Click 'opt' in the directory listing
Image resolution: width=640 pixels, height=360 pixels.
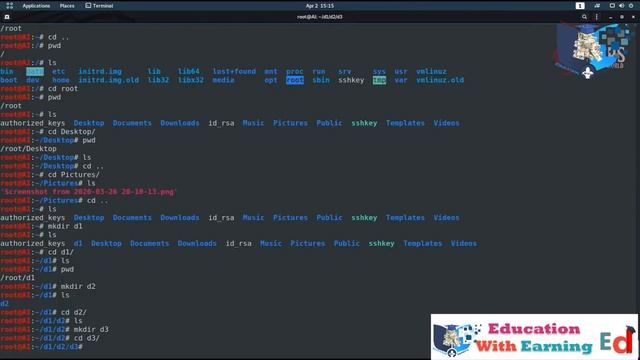click(271, 80)
